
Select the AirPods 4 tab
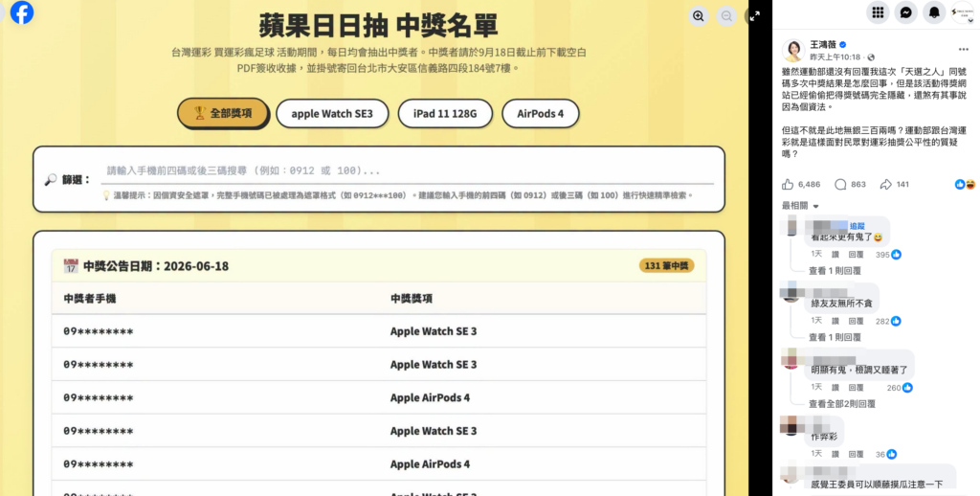tap(540, 114)
